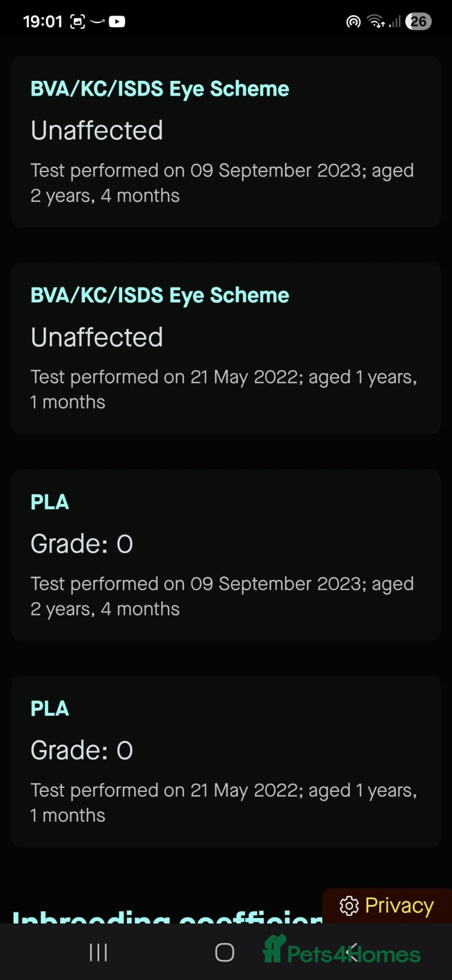452x980 pixels.
Task: Select the first PLA heading
Action: pos(49,502)
